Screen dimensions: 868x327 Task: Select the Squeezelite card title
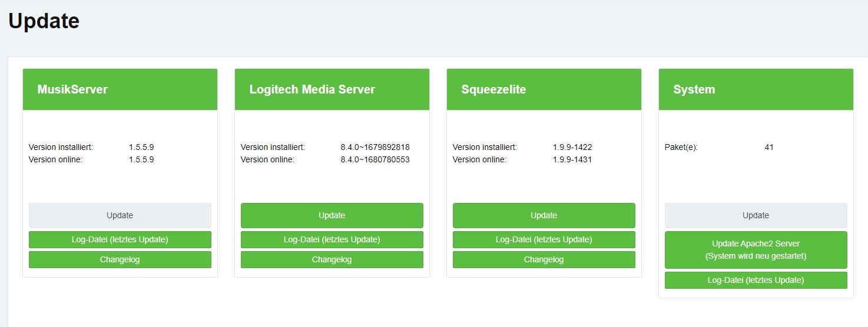click(493, 89)
